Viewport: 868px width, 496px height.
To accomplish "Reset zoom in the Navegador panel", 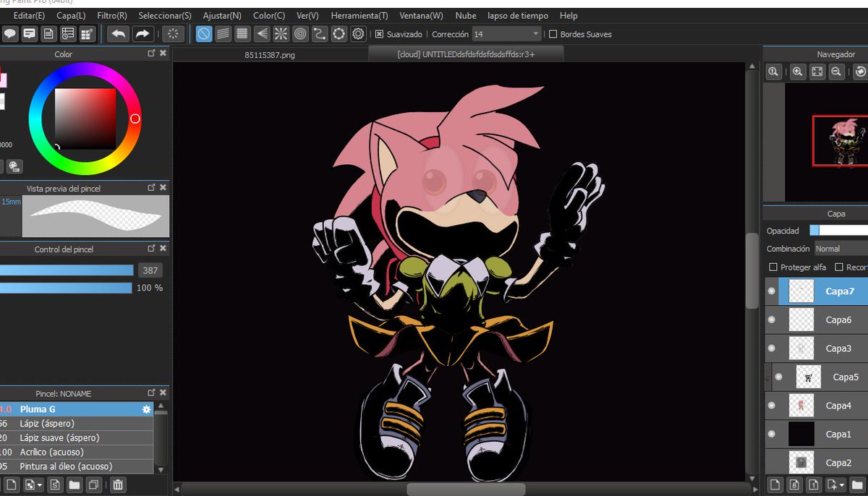I will coord(773,72).
